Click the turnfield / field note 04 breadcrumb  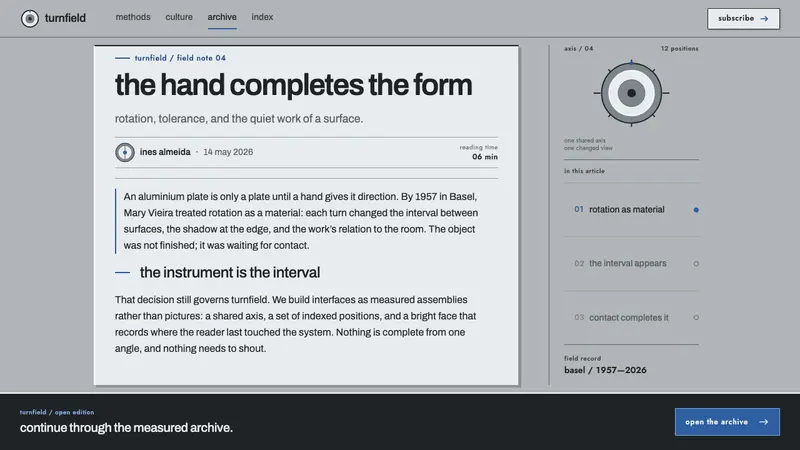tap(180, 58)
